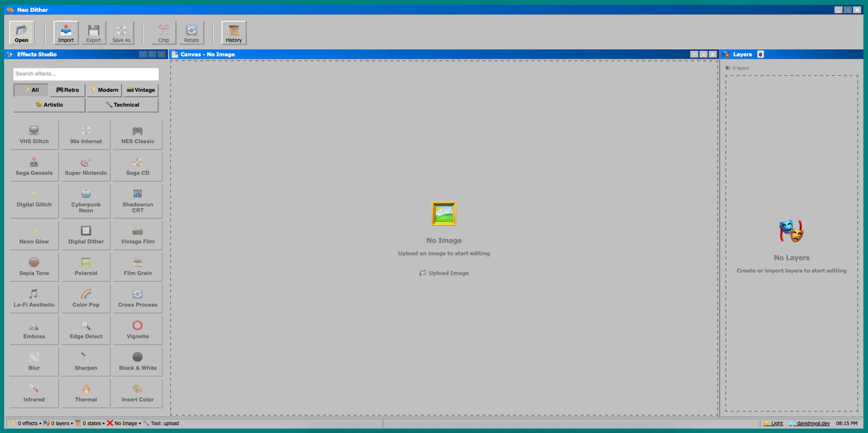Pick the Color Pop effect
Image resolution: width=868 pixels, height=433 pixels.
pyautogui.click(x=86, y=299)
